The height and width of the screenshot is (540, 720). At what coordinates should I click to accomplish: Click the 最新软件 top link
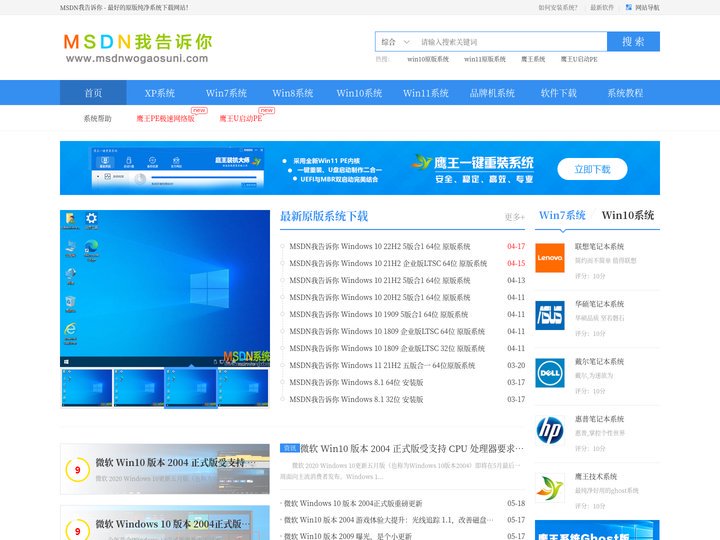click(602, 7)
